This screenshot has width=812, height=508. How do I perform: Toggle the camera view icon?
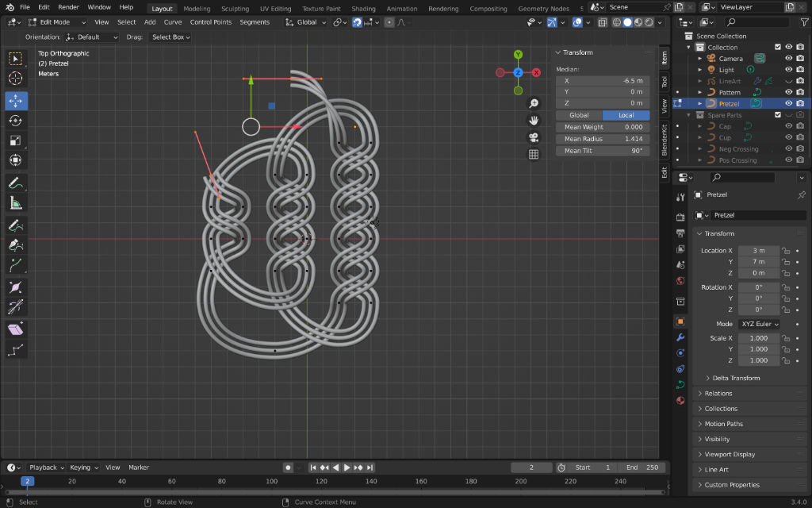coord(534,137)
